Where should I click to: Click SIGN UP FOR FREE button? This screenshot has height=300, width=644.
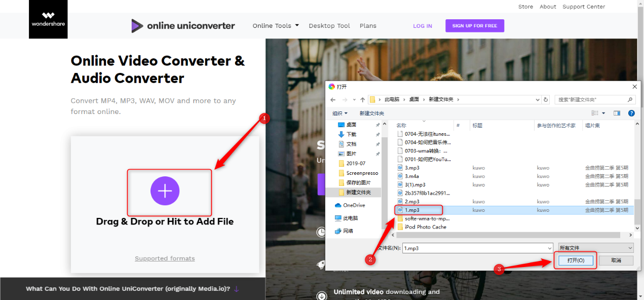(475, 26)
